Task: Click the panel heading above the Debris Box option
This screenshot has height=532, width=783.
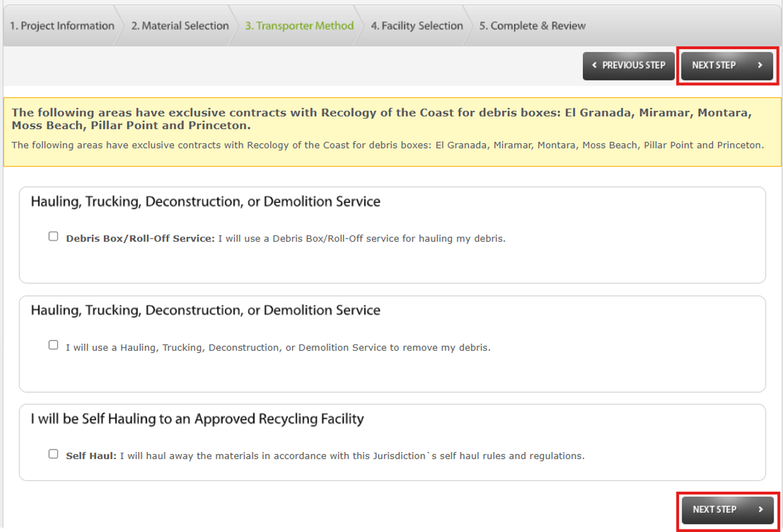Action: click(x=205, y=201)
